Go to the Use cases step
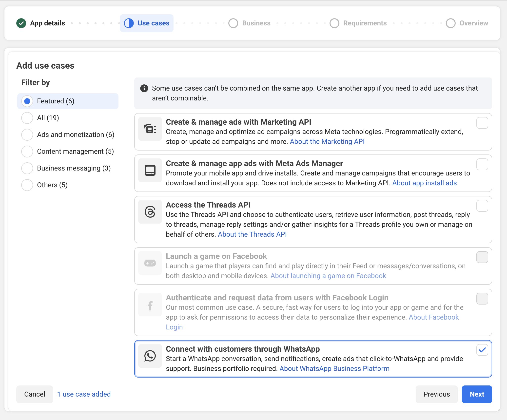Image resolution: width=507 pixels, height=420 pixels. click(x=147, y=23)
